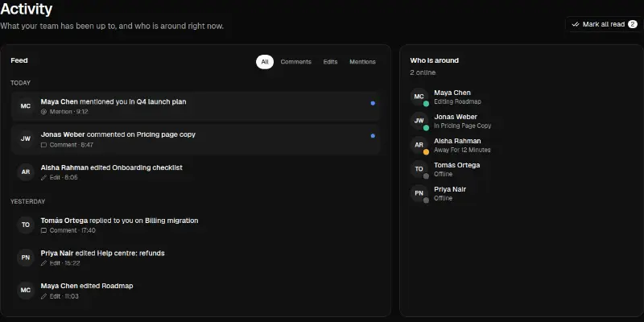Switch to the Mentions filter tab
The image size is (644, 322).
(362, 62)
